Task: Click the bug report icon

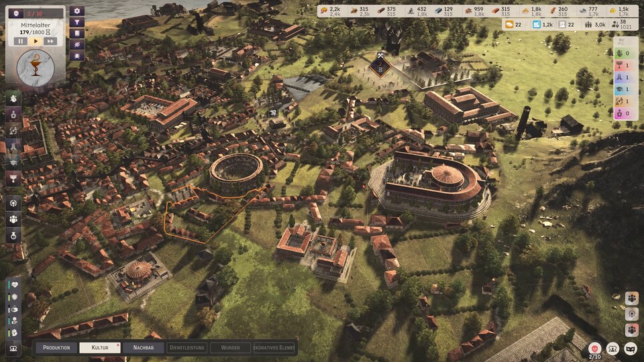Action: pos(77,54)
